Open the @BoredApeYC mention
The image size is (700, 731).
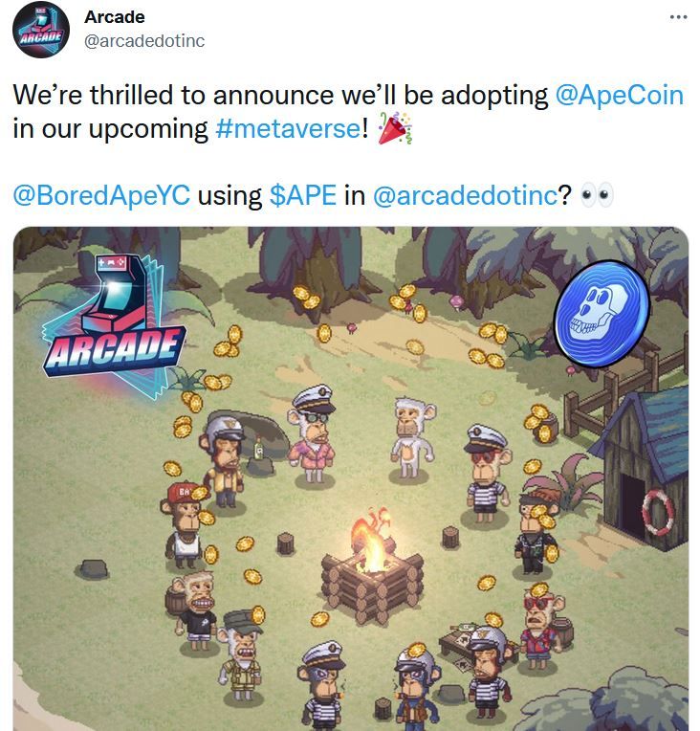[x=101, y=195]
